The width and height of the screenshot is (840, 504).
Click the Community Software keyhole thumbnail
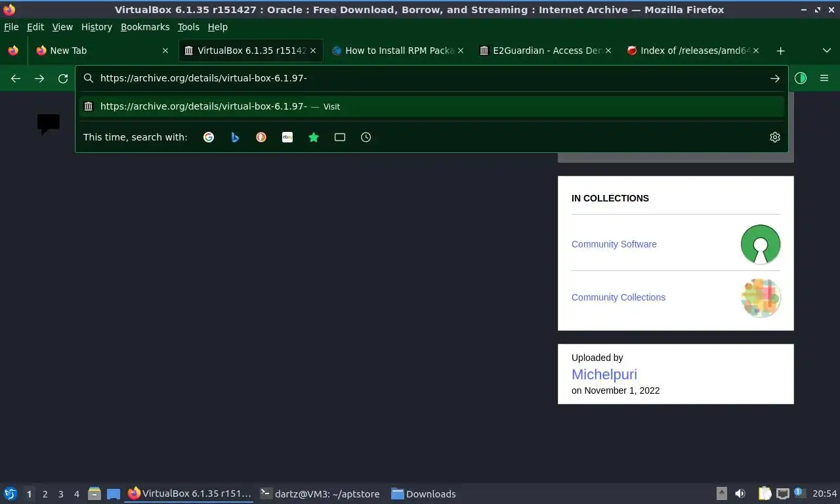pos(761,244)
